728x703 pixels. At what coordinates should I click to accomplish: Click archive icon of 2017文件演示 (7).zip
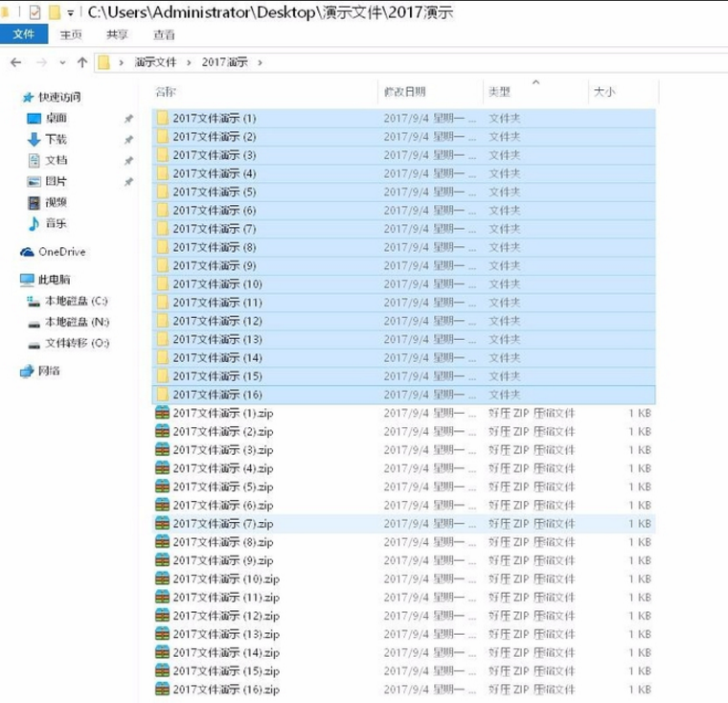coord(162,523)
